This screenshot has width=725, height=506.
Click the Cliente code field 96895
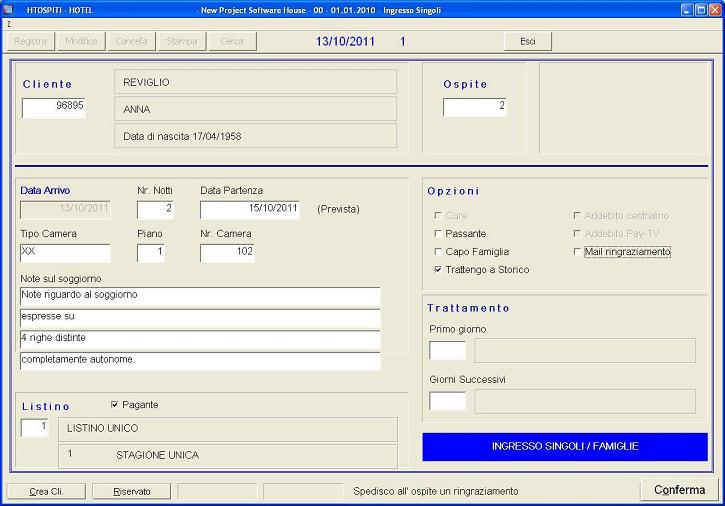pyautogui.click(x=53, y=107)
